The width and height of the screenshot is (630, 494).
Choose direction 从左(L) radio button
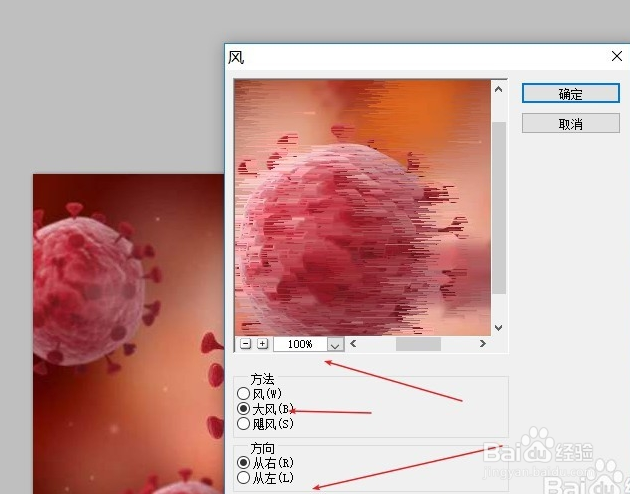(x=243, y=478)
